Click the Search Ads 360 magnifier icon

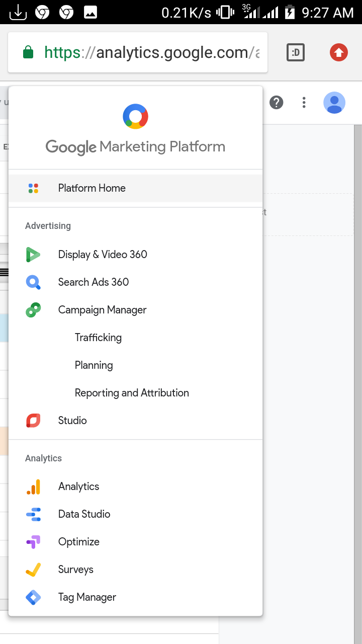[x=33, y=282]
